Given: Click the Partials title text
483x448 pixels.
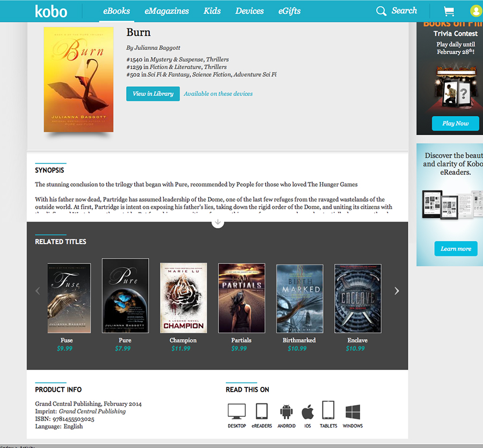Looking at the screenshot, I should pos(241,340).
